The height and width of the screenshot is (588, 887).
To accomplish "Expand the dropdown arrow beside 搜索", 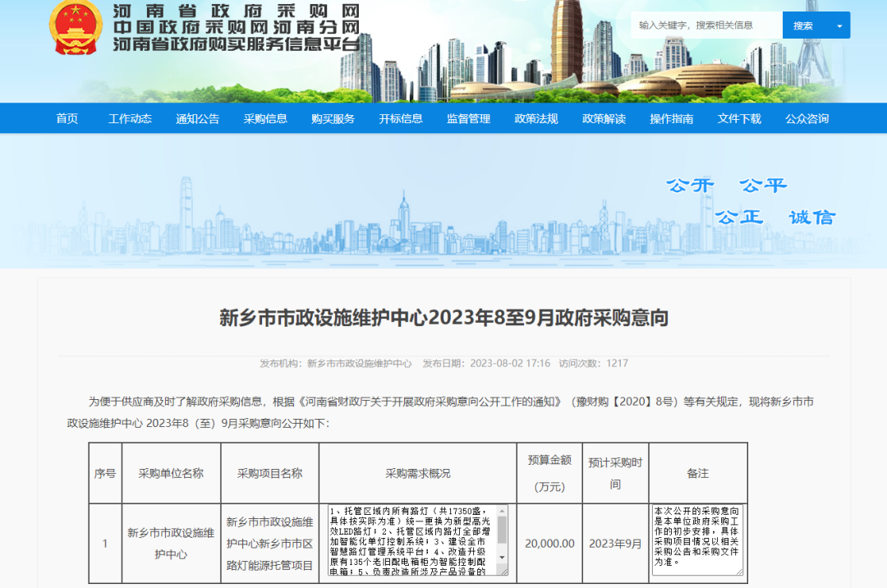I will (839, 25).
